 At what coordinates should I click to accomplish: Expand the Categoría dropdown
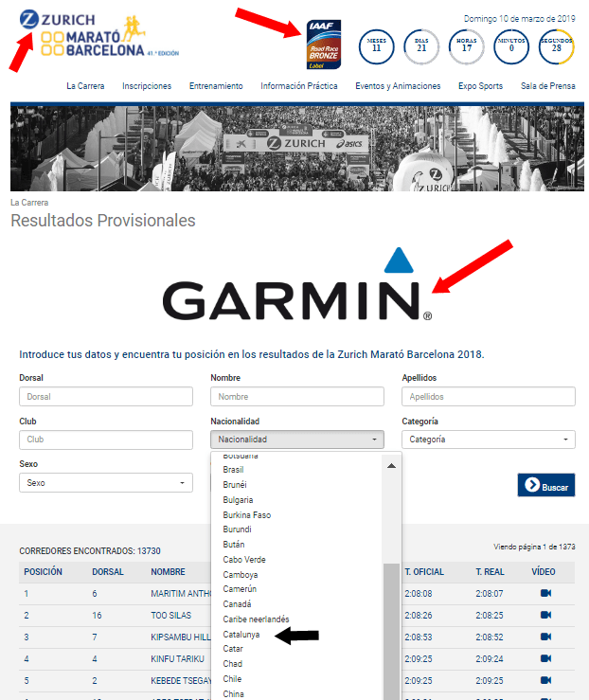tap(488, 440)
